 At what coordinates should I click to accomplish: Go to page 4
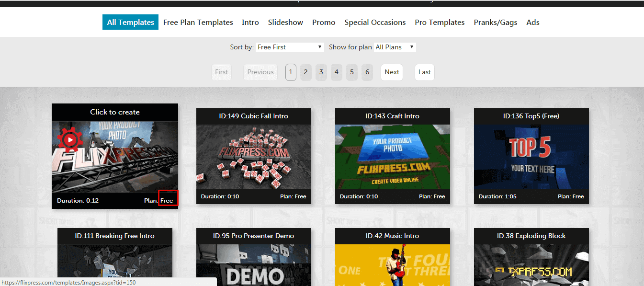pos(337,72)
